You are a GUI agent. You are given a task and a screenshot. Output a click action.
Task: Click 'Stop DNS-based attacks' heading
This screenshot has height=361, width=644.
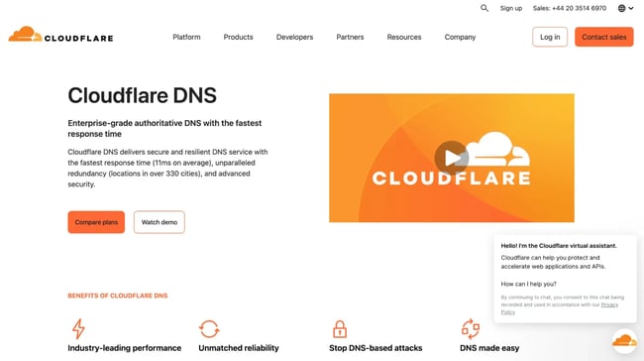pos(376,348)
